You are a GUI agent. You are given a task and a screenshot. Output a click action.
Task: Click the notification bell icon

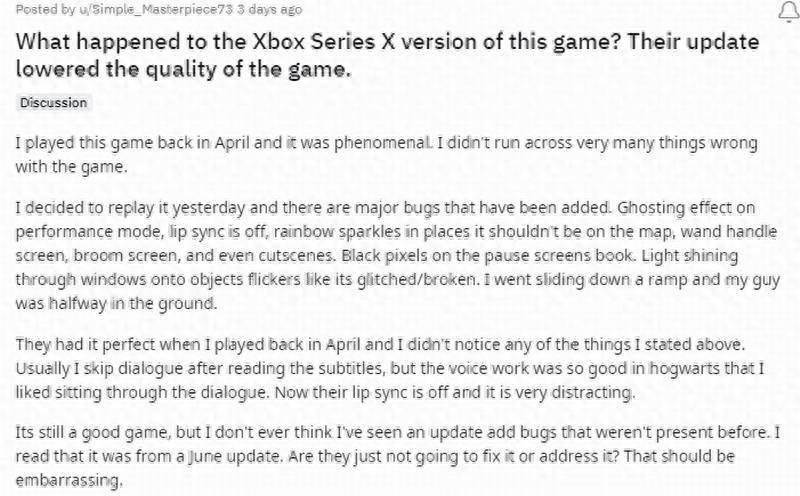click(789, 11)
